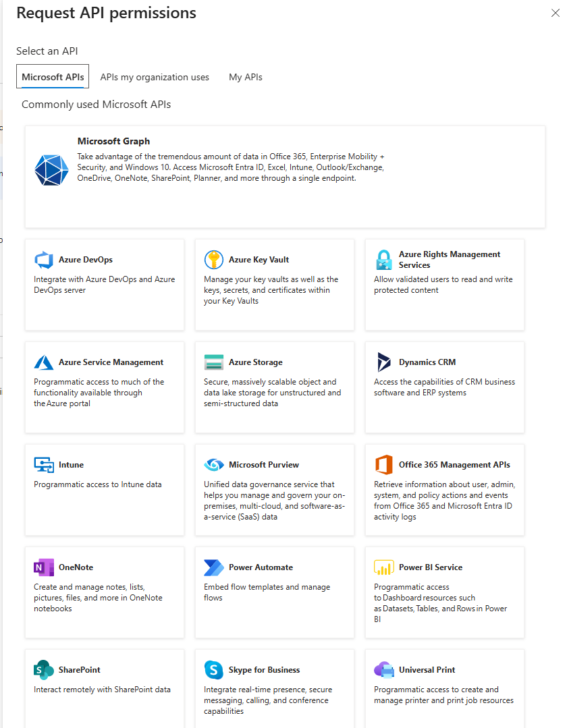The image size is (567, 728).
Task: Switch to the My APIs tab
Action: (246, 77)
